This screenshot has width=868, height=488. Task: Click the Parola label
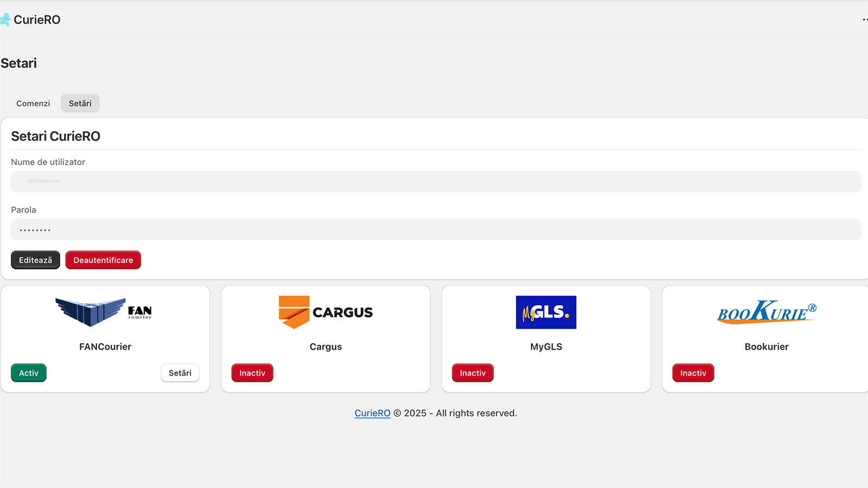pos(23,210)
